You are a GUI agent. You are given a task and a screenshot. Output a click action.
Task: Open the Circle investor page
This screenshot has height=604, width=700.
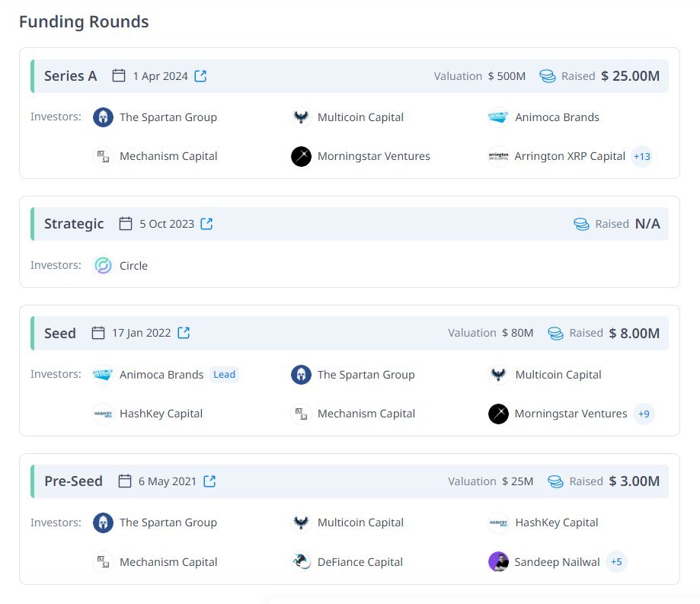133,266
